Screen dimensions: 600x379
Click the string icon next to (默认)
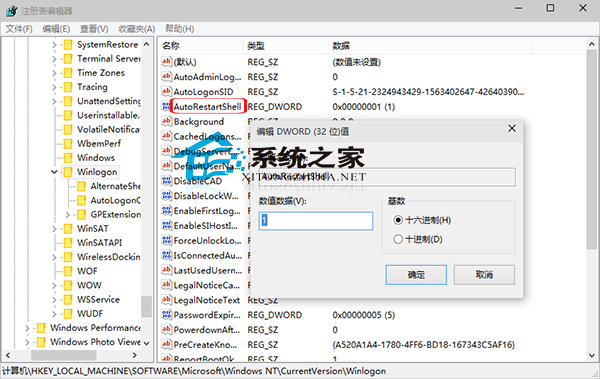[x=166, y=62]
